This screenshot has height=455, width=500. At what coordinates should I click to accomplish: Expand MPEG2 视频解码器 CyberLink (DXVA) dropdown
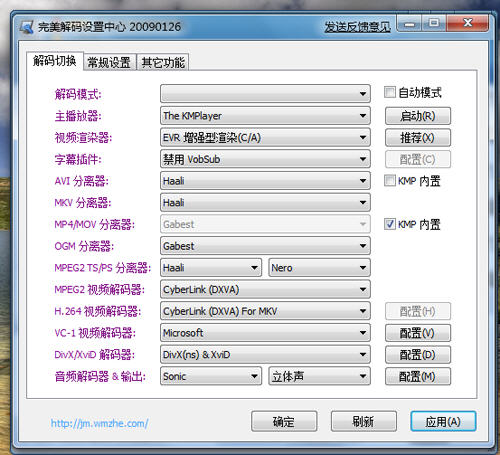[265, 289]
